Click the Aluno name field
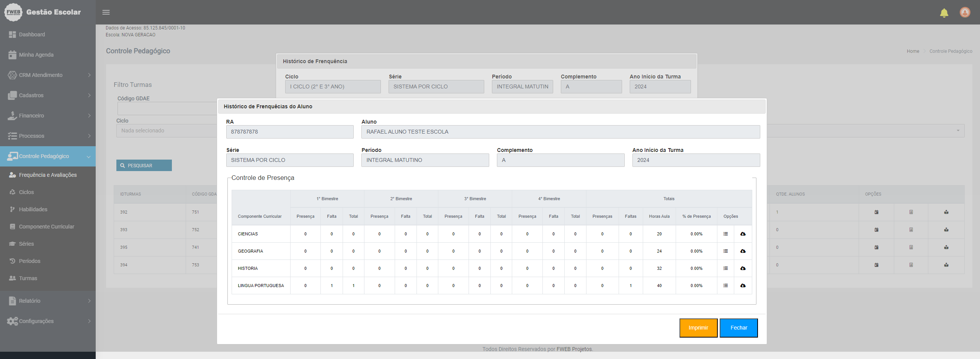Viewport: 980px width, 359px height. 560,132
